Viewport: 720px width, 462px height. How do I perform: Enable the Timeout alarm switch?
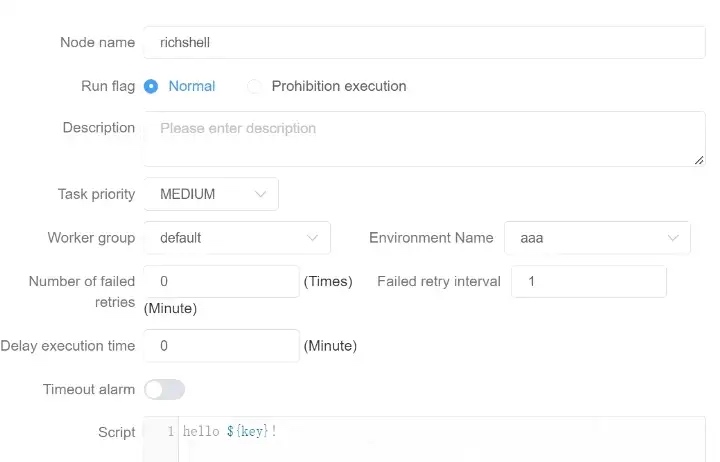pyautogui.click(x=165, y=389)
